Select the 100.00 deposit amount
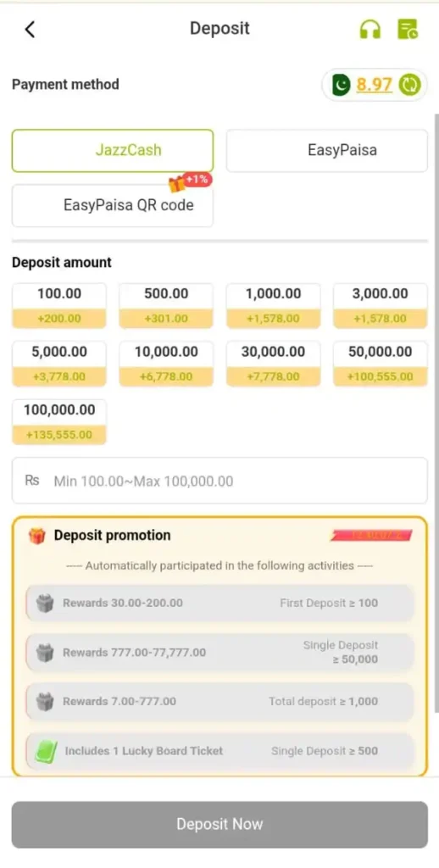 [x=59, y=305]
